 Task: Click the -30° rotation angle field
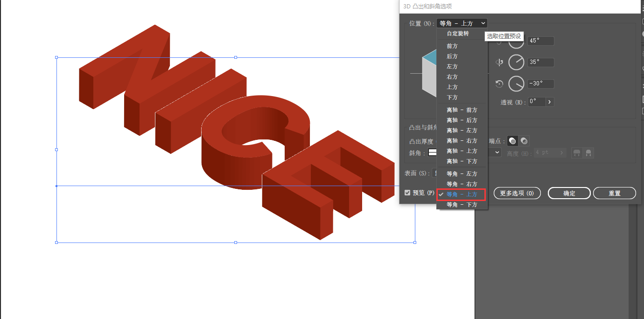point(541,84)
